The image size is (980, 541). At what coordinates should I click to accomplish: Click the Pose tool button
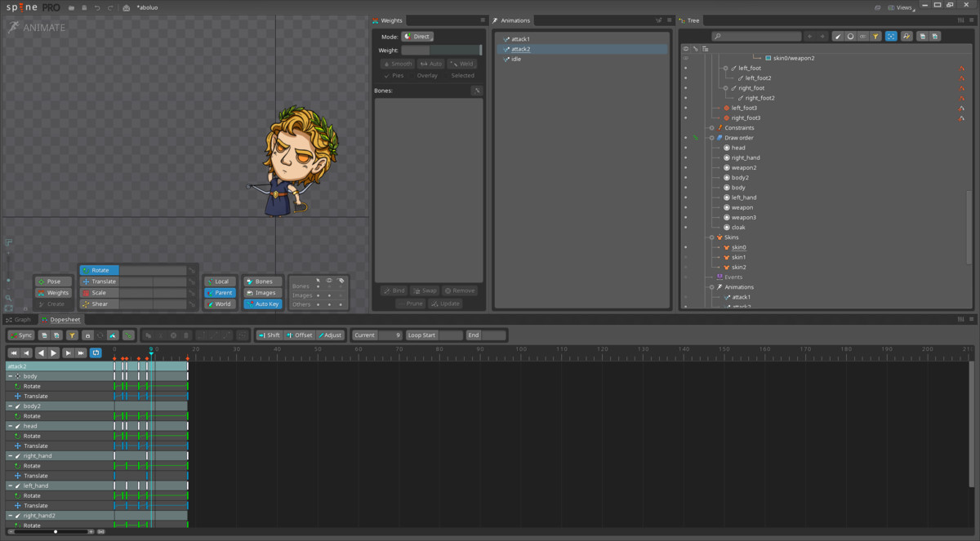(53, 282)
